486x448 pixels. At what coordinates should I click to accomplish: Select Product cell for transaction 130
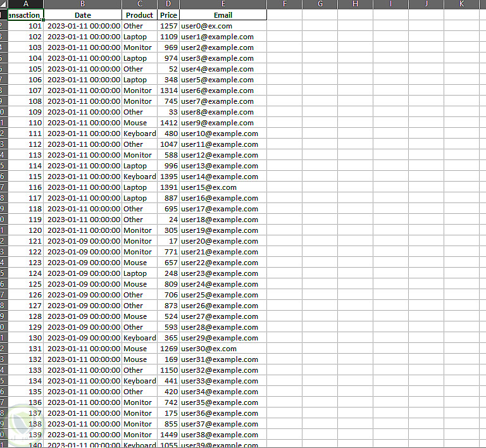pyautogui.click(x=139, y=338)
